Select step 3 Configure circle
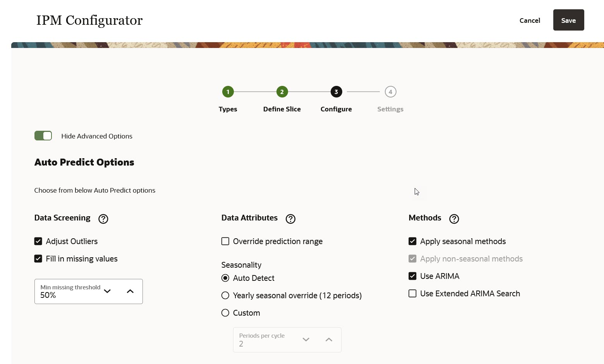Screen dimensions: 604x364 click(x=336, y=92)
